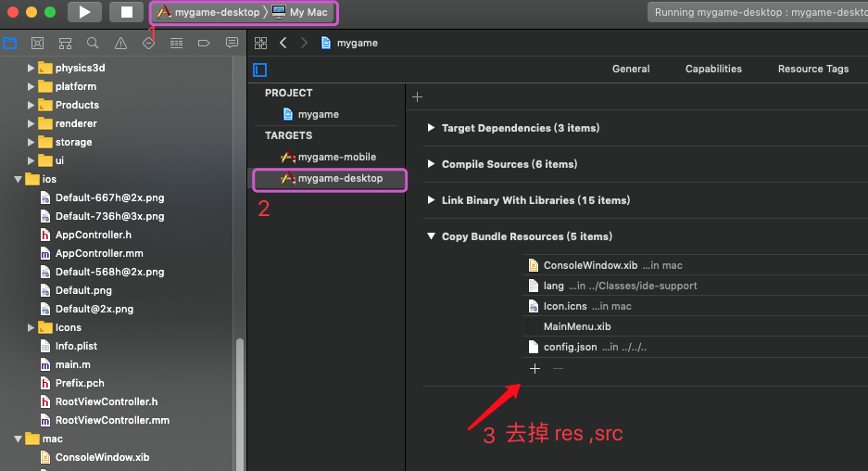Stop the running app
This screenshot has height=471, width=868.
(x=127, y=12)
